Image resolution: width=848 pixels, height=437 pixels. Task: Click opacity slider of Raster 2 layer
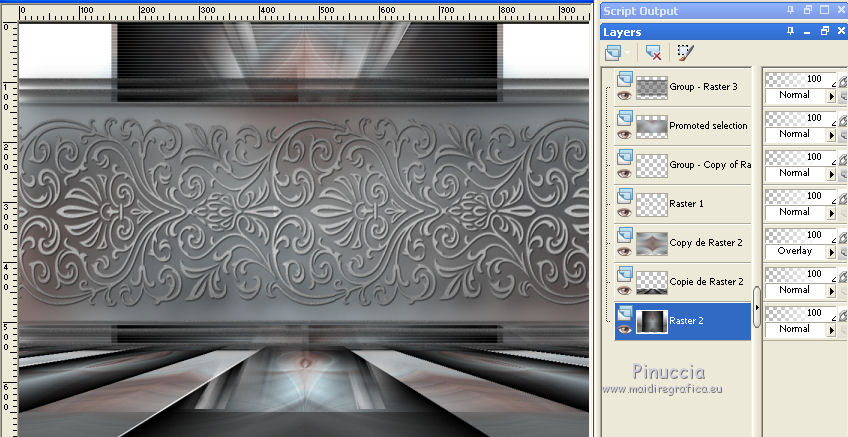click(x=801, y=313)
